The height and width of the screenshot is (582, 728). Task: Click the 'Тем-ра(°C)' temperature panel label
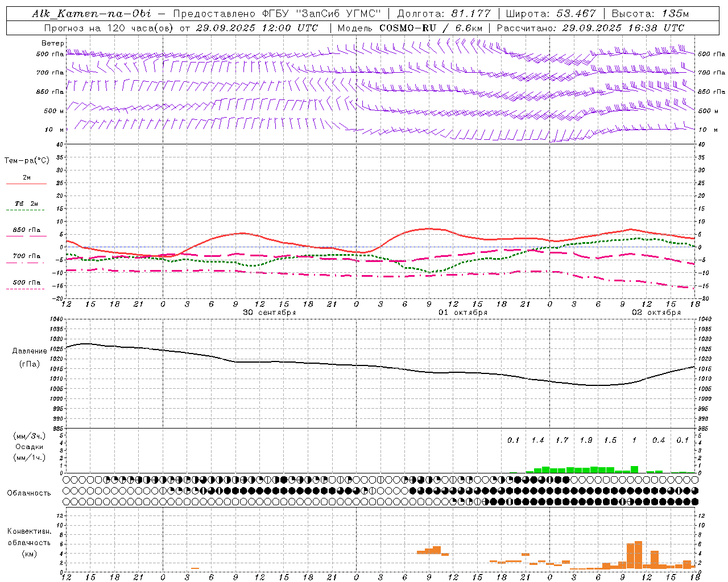click(27, 161)
